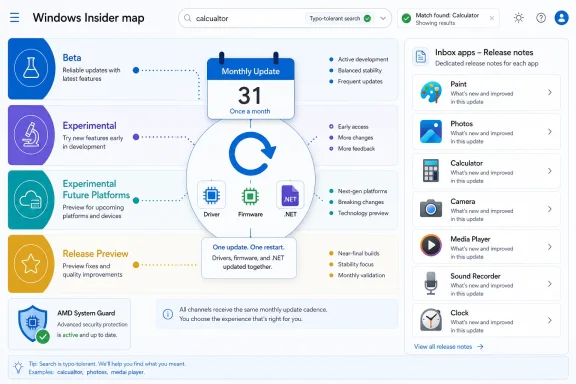This screenshot has height=384, width=576.
Task: Click the Media Player app icon
Action: [x=431, y=245]
